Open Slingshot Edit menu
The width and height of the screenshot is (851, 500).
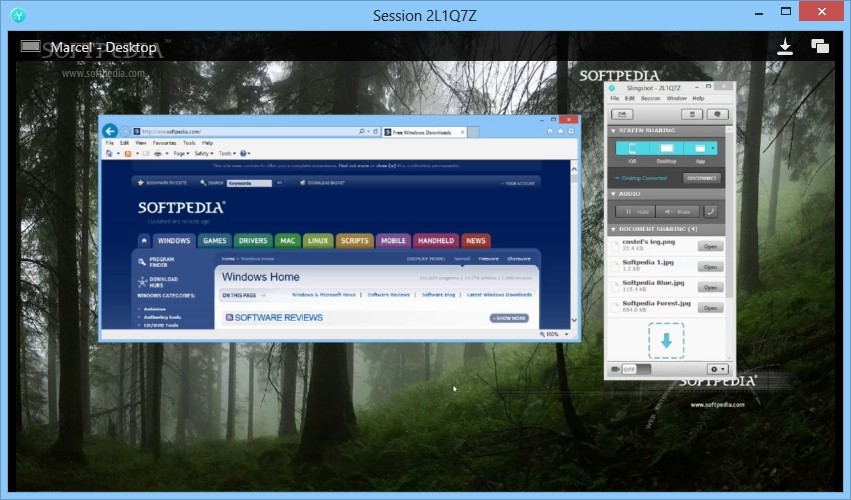[630, 99]
